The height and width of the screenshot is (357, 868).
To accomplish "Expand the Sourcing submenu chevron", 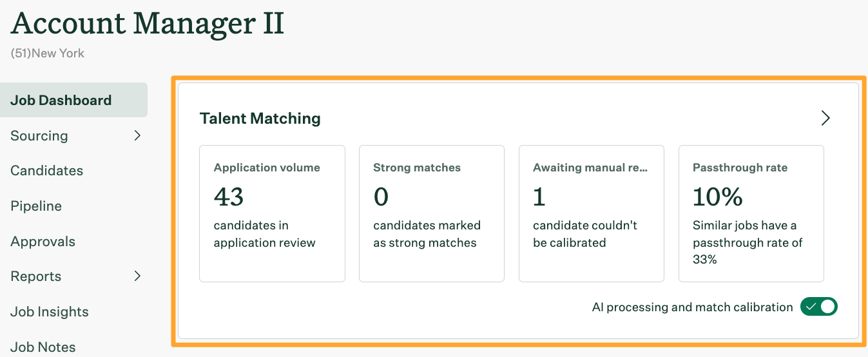I will click(x=137, y=135).
